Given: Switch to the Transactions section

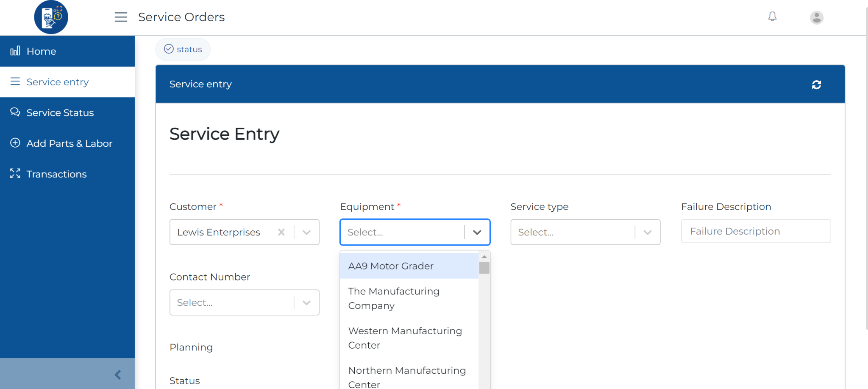Looking at the screenshot, I should pyautogui.click(x=56, y=174).
